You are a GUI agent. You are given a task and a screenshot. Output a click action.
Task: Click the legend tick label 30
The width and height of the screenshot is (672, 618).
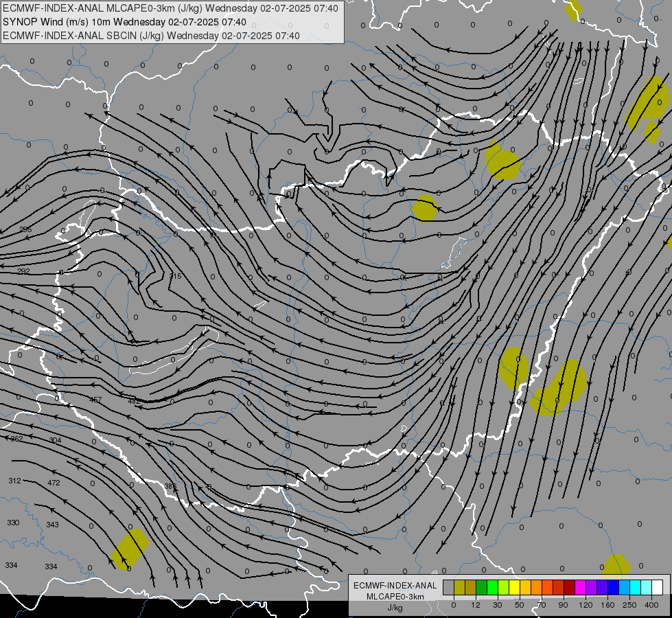498,605
